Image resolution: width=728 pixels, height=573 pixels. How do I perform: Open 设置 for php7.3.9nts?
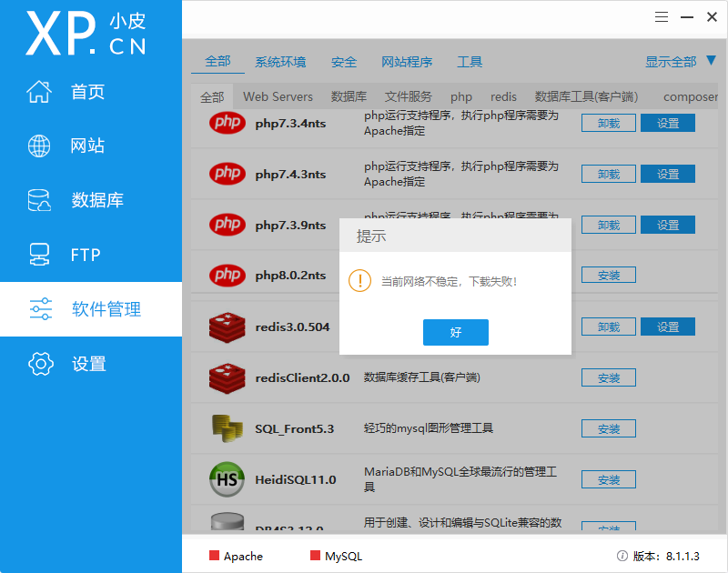[x=668, y=225]
